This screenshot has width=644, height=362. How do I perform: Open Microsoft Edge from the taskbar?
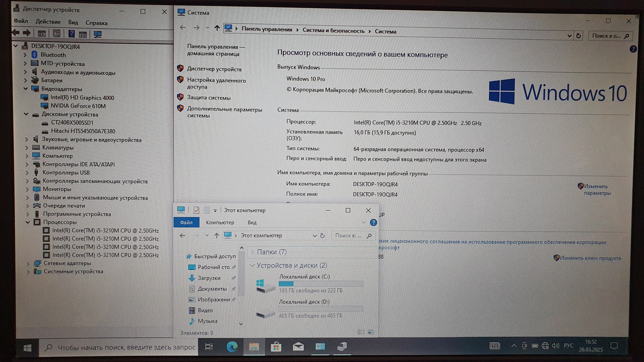[x=232, y=347]
